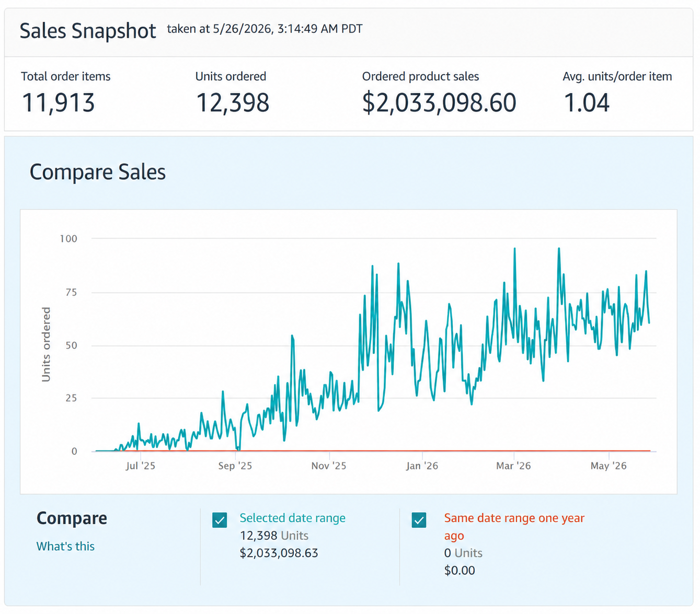The width and height of the screenshot is (700, 614).
Task: Select the Units ordered value 12,398 in snapshot
Action: pos(233,102)
